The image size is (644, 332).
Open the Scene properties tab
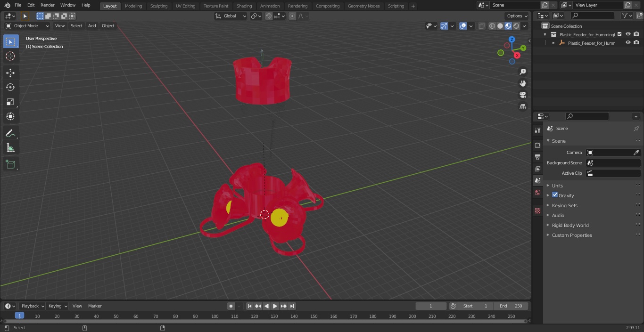coord(537,180)
